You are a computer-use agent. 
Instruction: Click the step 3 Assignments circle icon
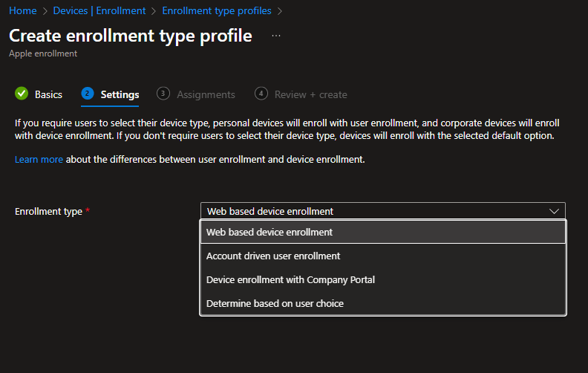coord(163,94)
